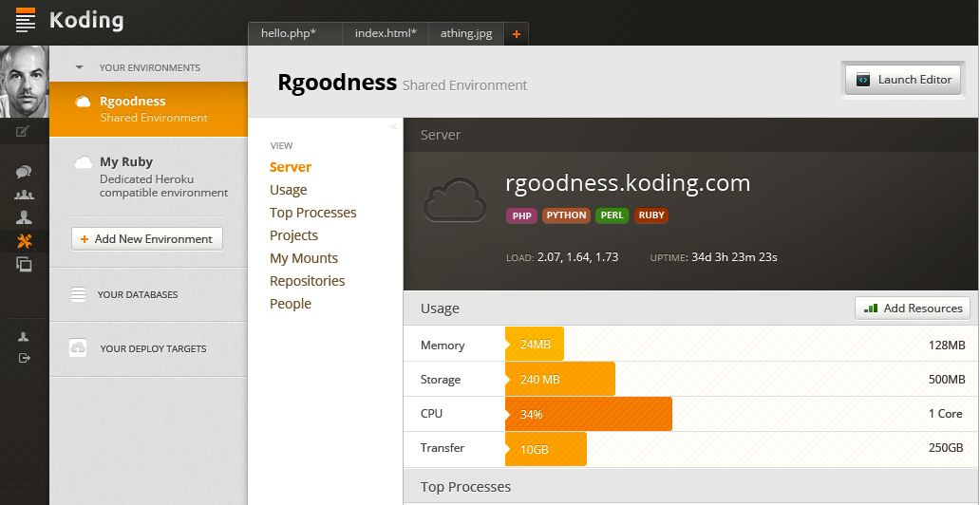980x505 pixels.
Task: Click rgoodness.koding.com hostname
Action: pyautogui.click(x=628, y=183)
